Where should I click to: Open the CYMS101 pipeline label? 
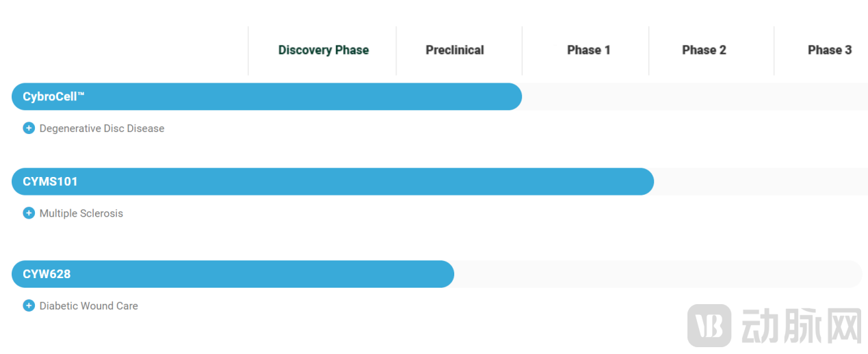pyautogui.click(x=51, y=182)
